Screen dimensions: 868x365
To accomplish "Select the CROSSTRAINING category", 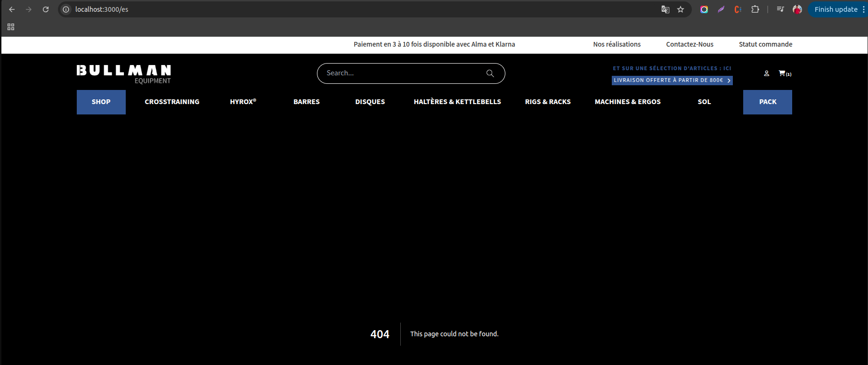I will 172,102.
